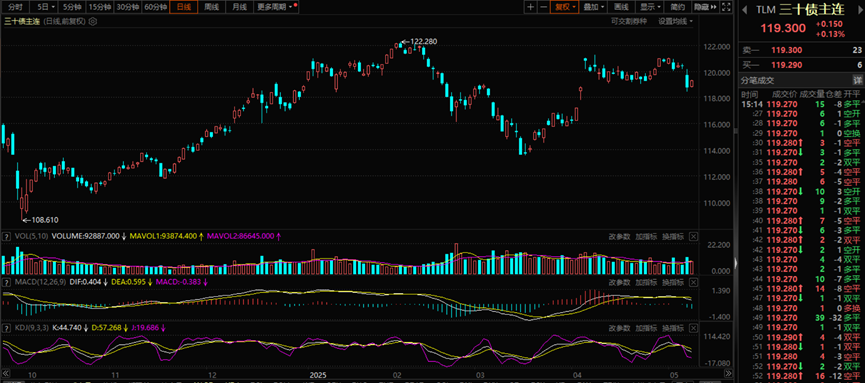Screen dimensions: 865x383
Task: Click 换指标 in KDJ panel
Action: [x=672, y=328]
